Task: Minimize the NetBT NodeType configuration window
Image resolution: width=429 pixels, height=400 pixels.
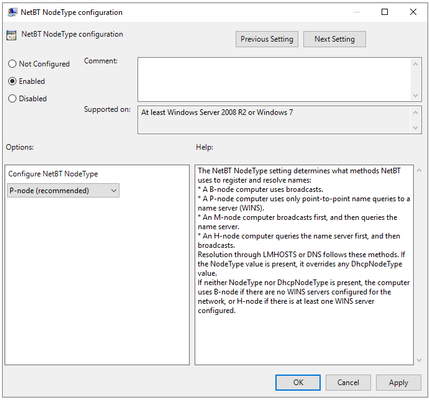Action: point(357,12)
